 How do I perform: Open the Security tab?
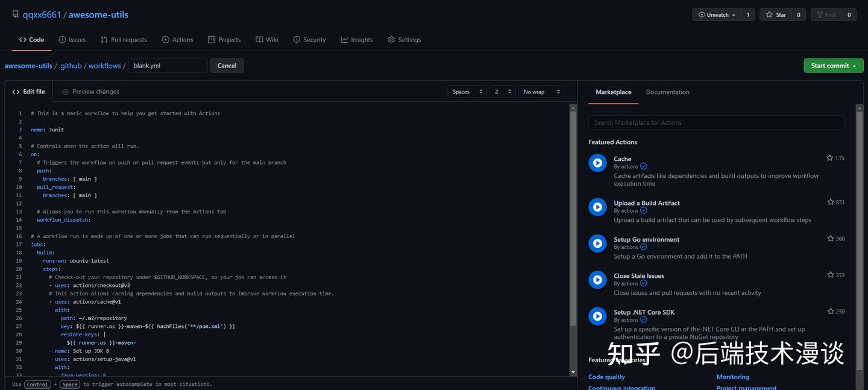pyautogui.click(x=309, y=40)
